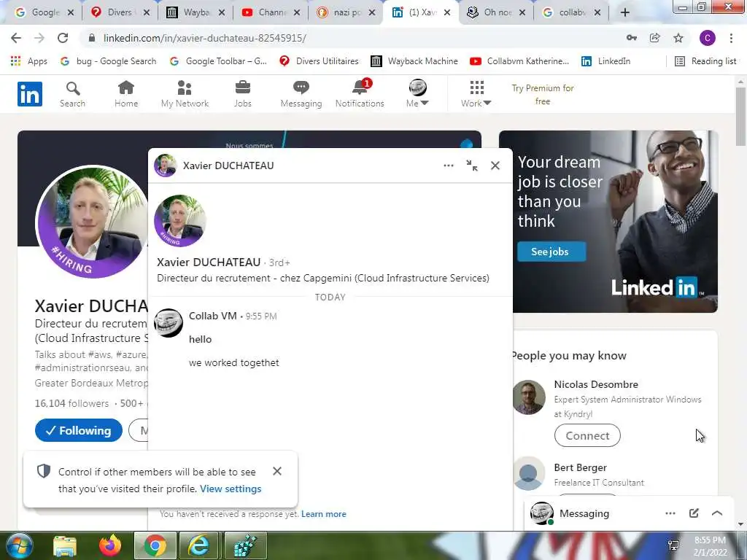Launch Firefox from taskbar
Screen dimensions: 747x560
(x=110, y=545)
